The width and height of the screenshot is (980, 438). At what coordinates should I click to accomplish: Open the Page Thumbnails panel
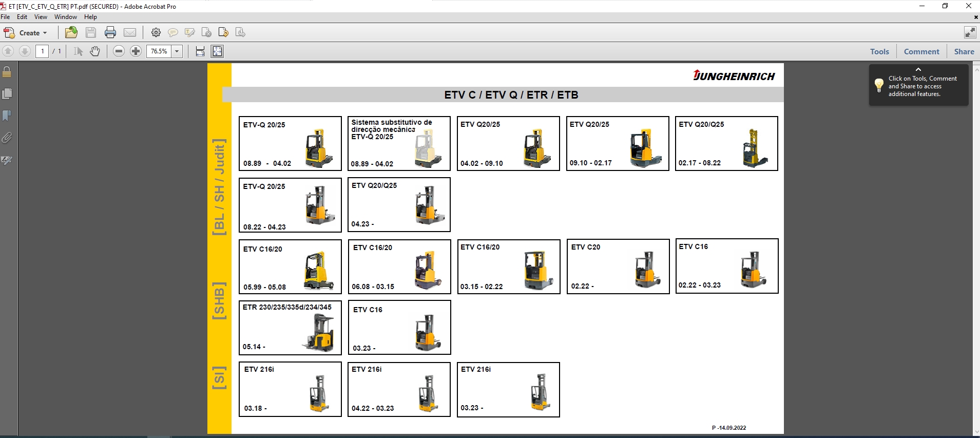point(7,94)
